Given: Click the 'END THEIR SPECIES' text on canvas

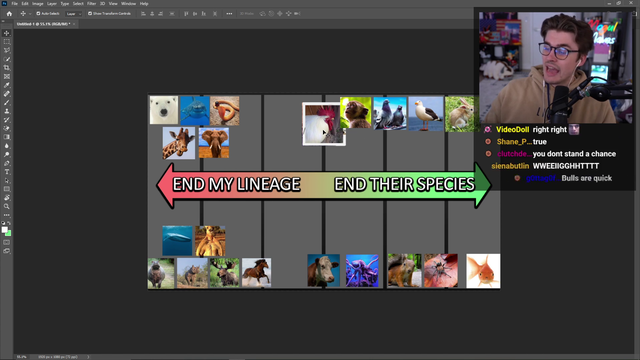Looking at the screenshot, I should pyautogui.click(x=404, y=184).
